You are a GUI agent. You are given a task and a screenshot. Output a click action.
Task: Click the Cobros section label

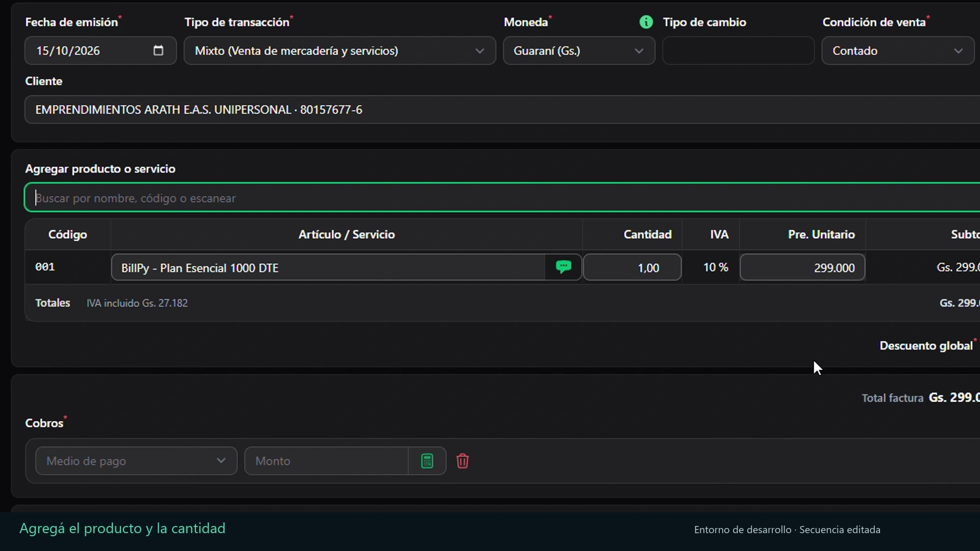[x=44, y=423]
